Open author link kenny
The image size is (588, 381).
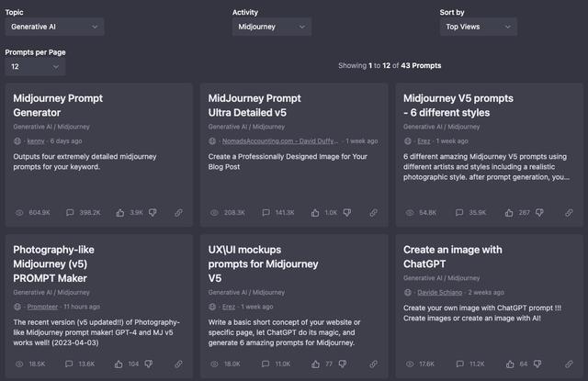[x=36, y=141]
